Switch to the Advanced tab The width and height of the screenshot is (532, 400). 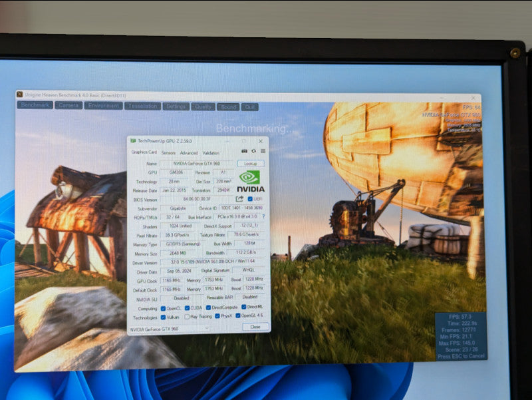pos(189,153)
